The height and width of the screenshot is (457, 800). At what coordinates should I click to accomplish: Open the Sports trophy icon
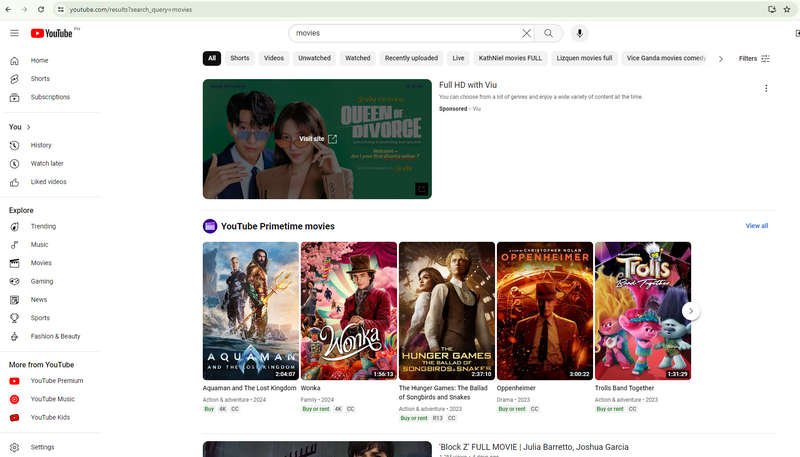(x=14, y=318)
